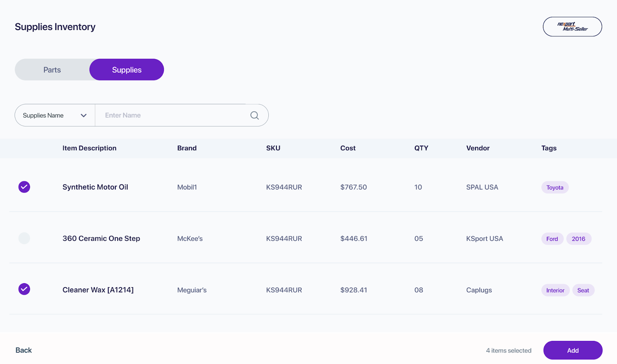Open the Nexpart Multi-Seller logo button
Image resolution: width=617 pixels, height=364 pixels.
[572, 27]
